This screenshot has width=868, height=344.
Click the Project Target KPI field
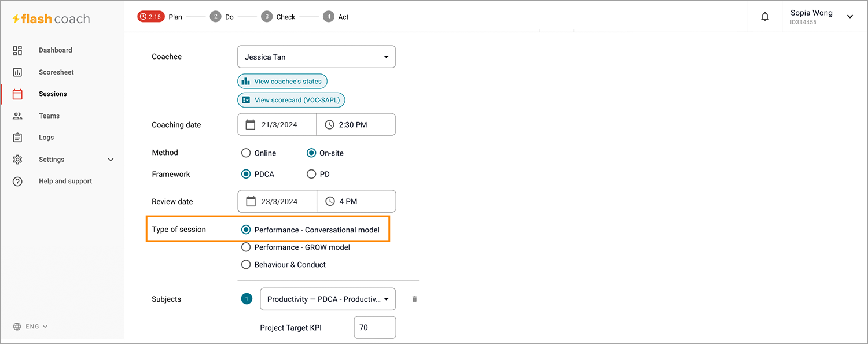375,327
